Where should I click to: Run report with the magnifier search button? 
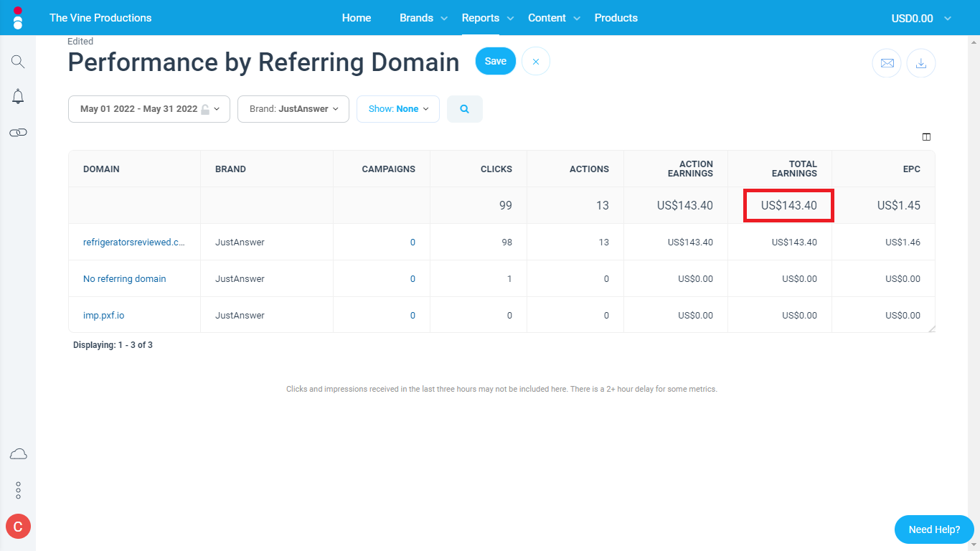[x=465, y=109]
